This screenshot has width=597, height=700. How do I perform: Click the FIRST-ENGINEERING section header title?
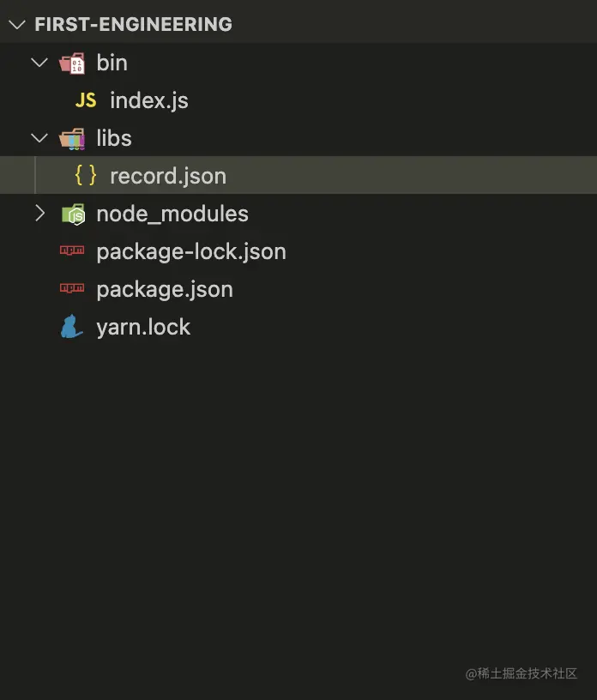pos(134,25)
